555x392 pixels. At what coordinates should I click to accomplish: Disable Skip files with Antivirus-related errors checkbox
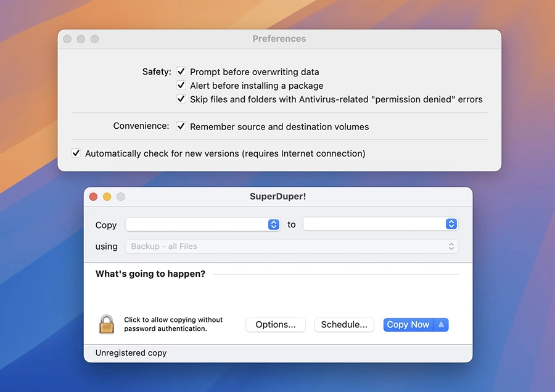[181, 99]
